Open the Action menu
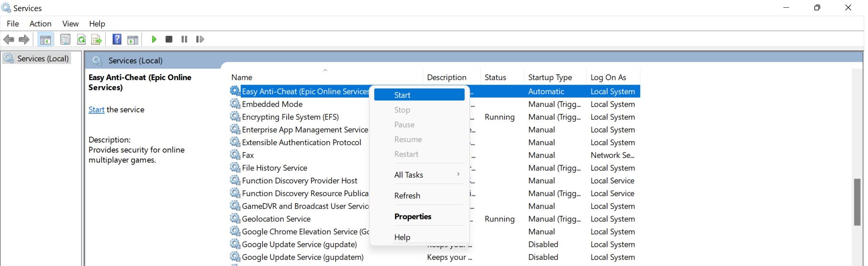Viewport: 868px width, 266px height. (40, 24)
